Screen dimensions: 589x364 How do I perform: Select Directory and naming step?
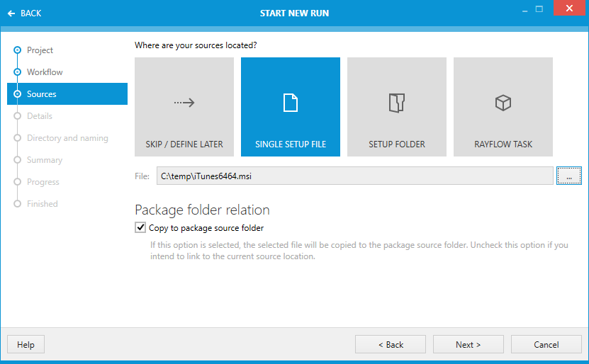point(67,138)
